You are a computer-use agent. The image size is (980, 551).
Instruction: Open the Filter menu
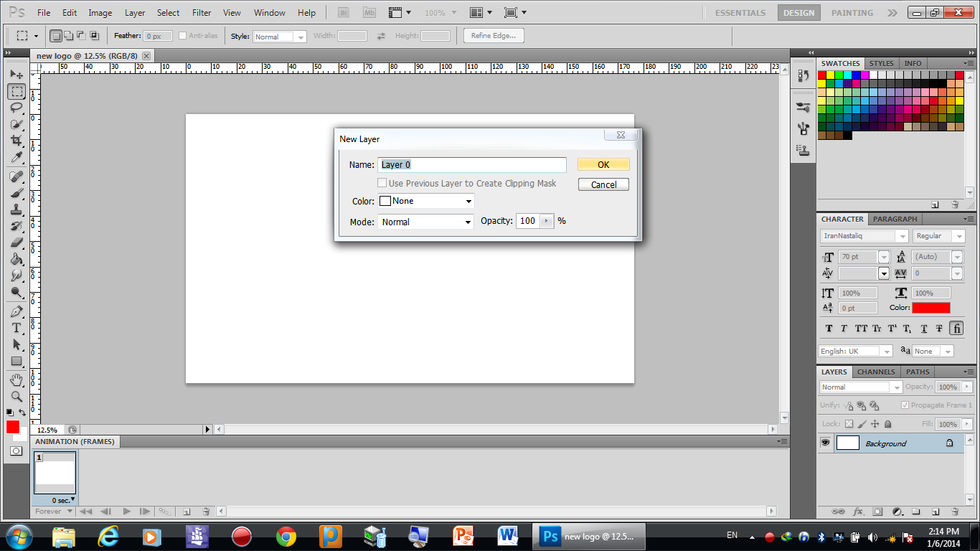click(x=202, y=13)
